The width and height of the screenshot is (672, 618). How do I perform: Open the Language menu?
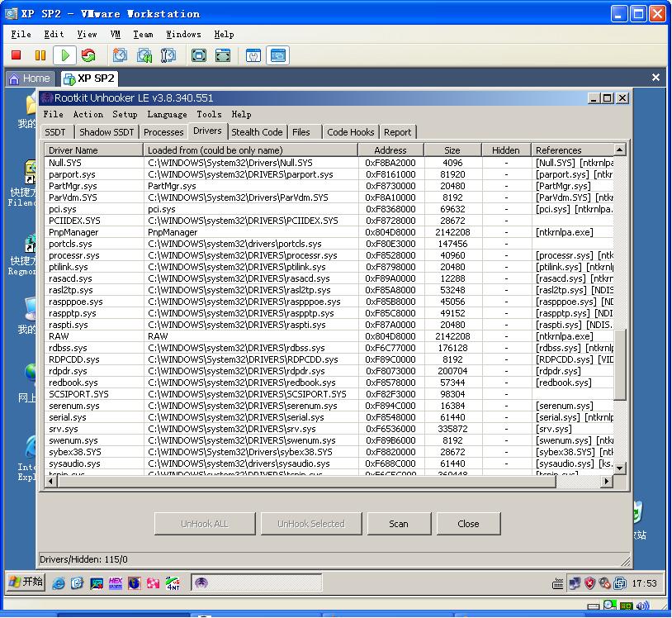pos(167,115)
